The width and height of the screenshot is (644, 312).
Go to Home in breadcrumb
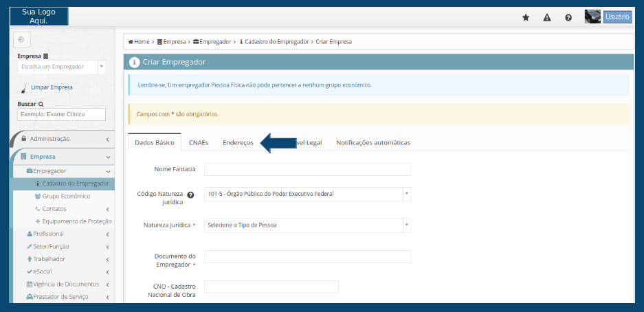pos(139,41)
